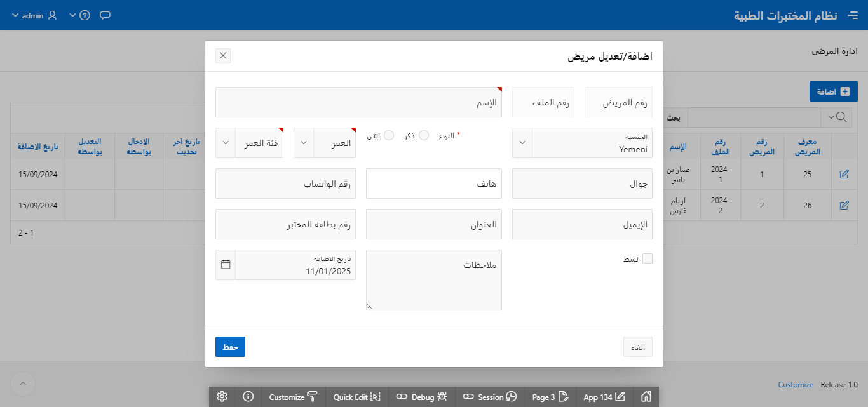Focus the ملاحظات notes textarea

(434, 280)
